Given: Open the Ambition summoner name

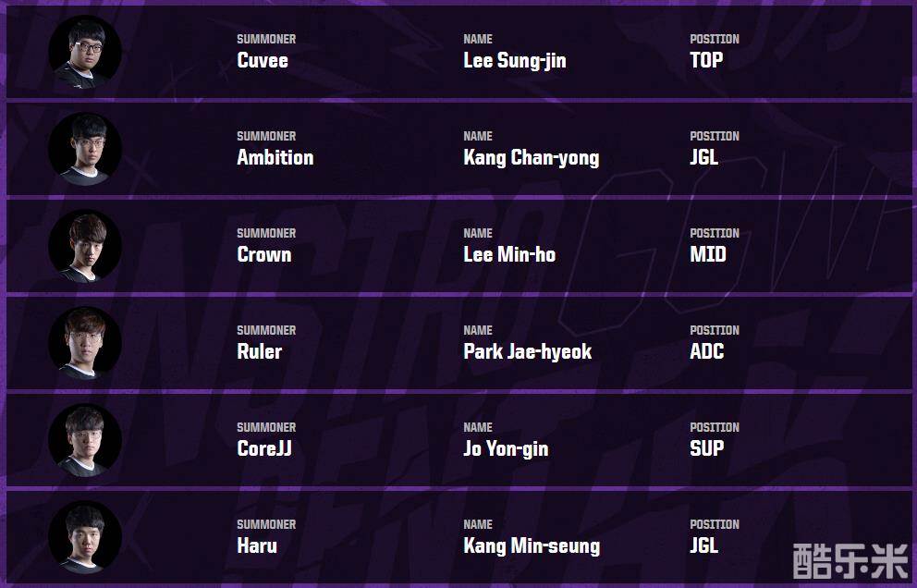Looking at the screenshot, I should [x=275, y=158].
